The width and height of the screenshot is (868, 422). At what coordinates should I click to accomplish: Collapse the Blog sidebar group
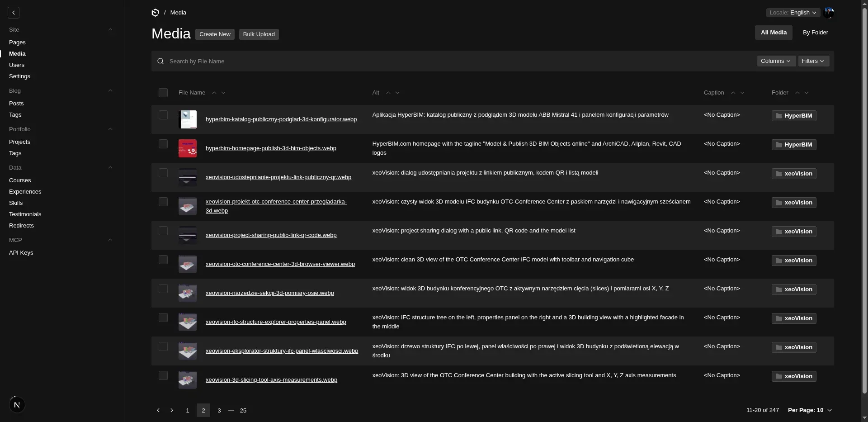pos(110,91)
